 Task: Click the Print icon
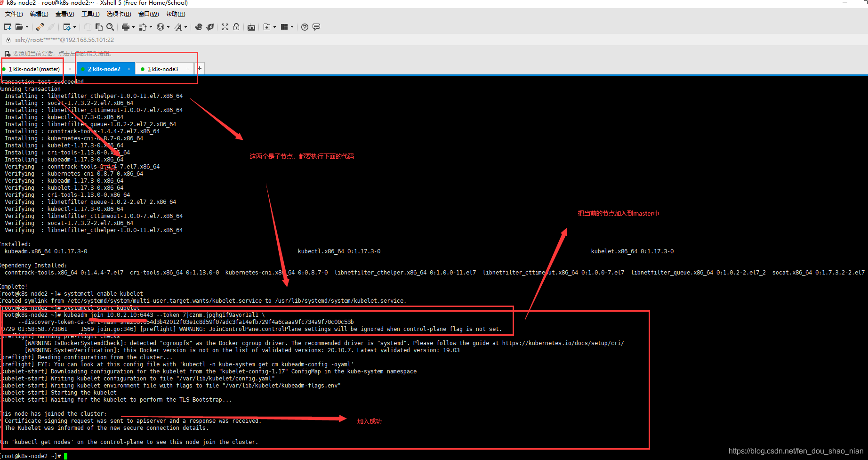[126, 27]
